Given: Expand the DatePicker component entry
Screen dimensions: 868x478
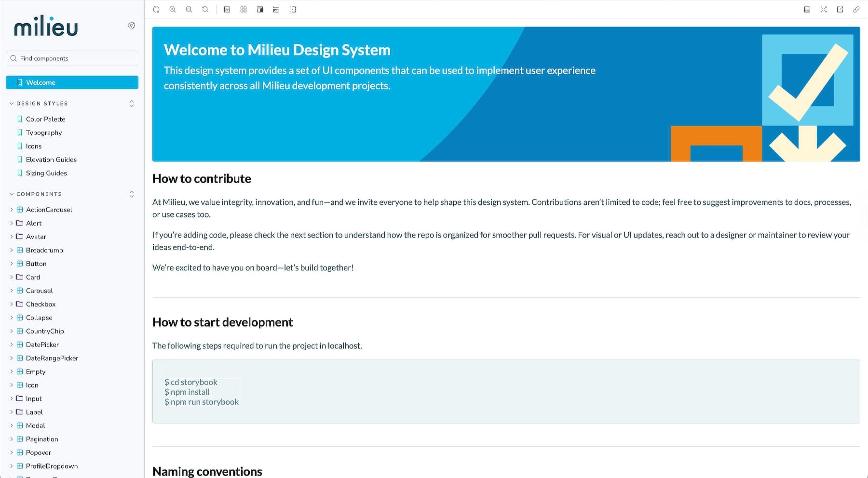Looking at the screenshot, I should 12,345.
